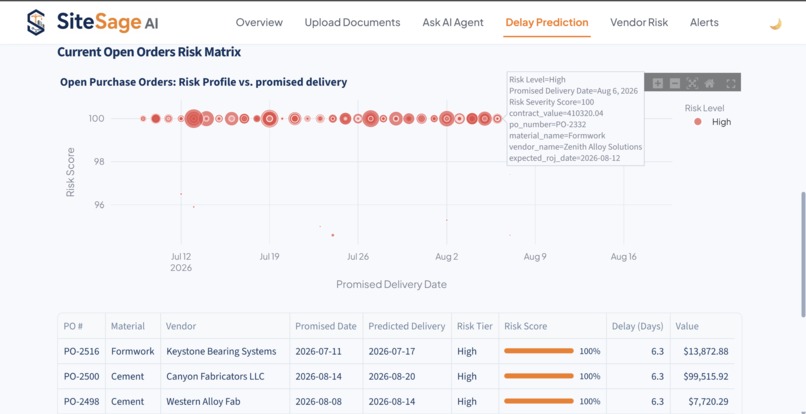Viewport: 806px width, 414px height.
Task: Click value $7,720.29
Action: [708, 401]
